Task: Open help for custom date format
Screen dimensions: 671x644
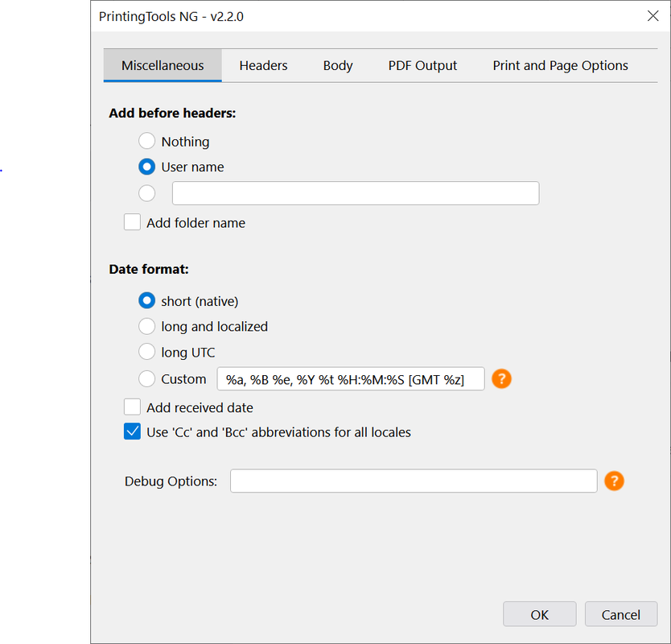Action: pos(501,379)
